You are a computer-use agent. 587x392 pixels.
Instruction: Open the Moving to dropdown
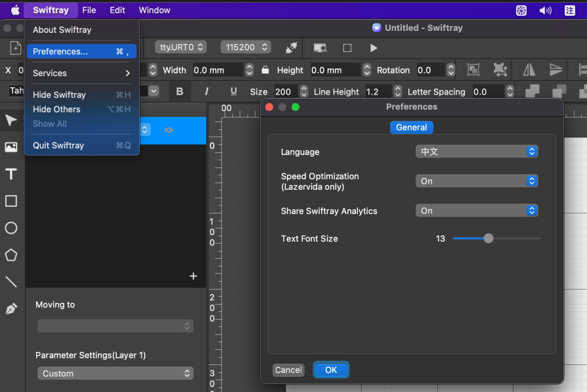tap(116, 326)
